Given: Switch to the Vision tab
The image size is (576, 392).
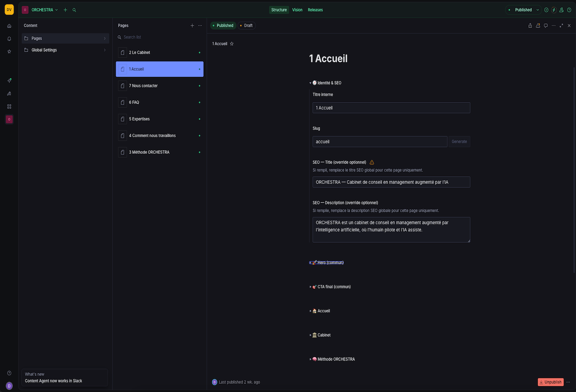Looking at the screenshot, I should pyautogui.click(x=297, y=10).
